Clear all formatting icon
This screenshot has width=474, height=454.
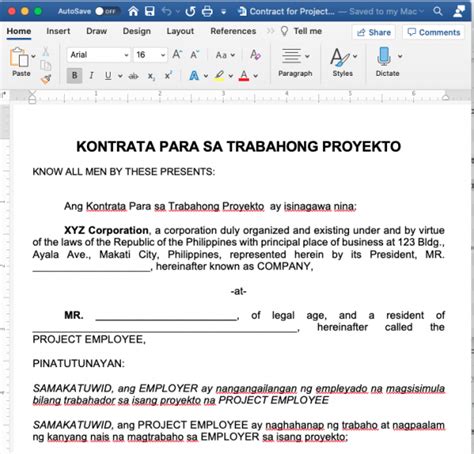point(255,55)
